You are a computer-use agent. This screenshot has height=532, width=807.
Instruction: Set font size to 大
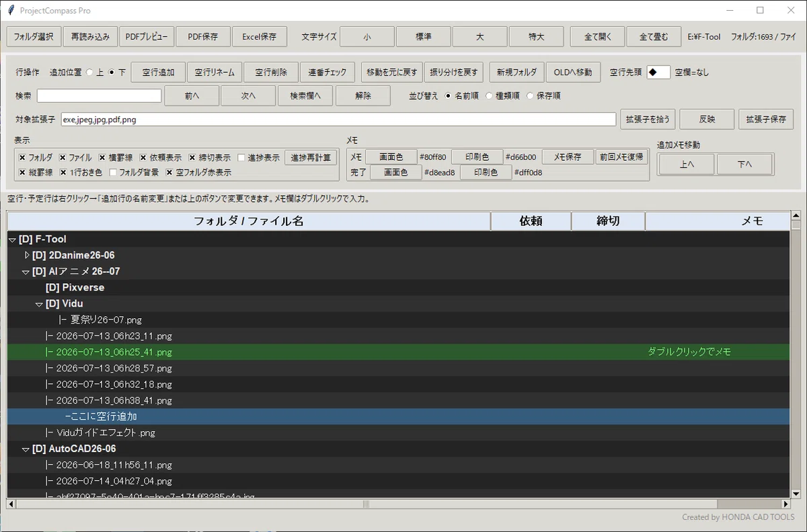480,37
